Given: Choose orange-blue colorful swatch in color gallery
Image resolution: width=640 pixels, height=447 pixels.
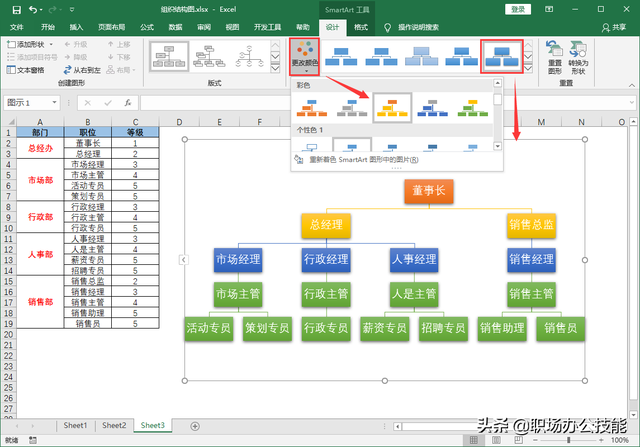Looking at the screenshot, I should 311,108.
